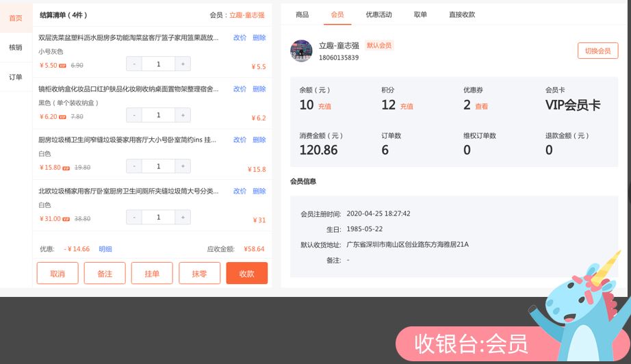Switch to the 商品 tab
Screen dimensions: 631x364
(302, 14)
